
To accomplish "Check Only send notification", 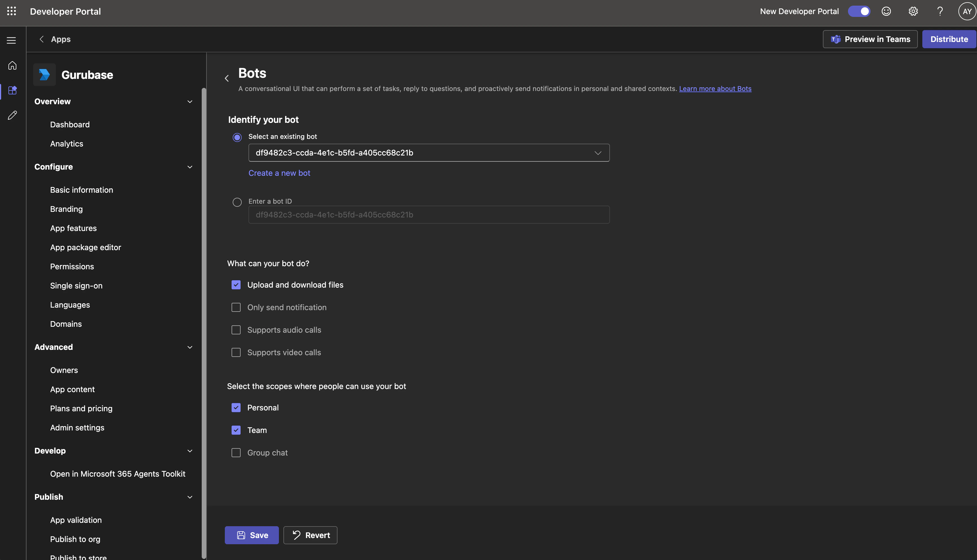I will coord(236,307).
